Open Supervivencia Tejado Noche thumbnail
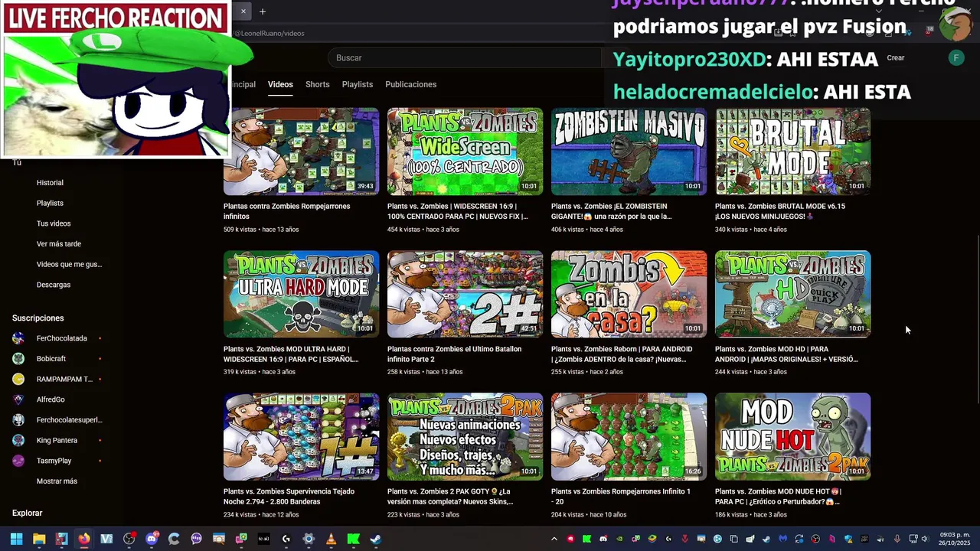The width and height of the screenshot is (980, 551). (301, 436)
